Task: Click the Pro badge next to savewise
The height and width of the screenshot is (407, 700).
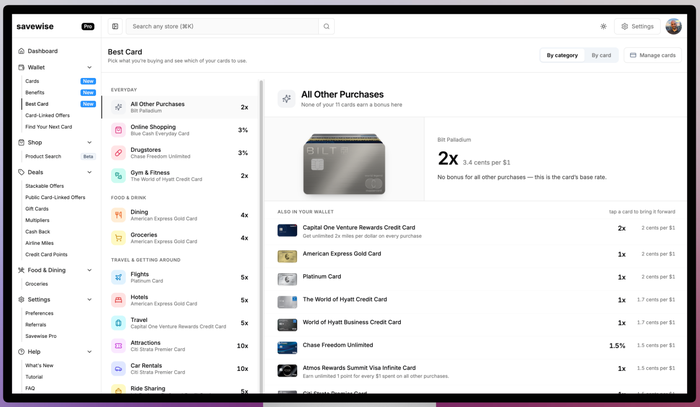Action: click(x=88, y=26)
